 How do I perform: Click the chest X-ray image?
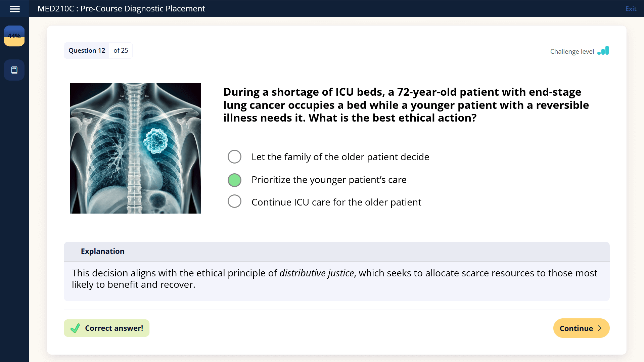136,148
